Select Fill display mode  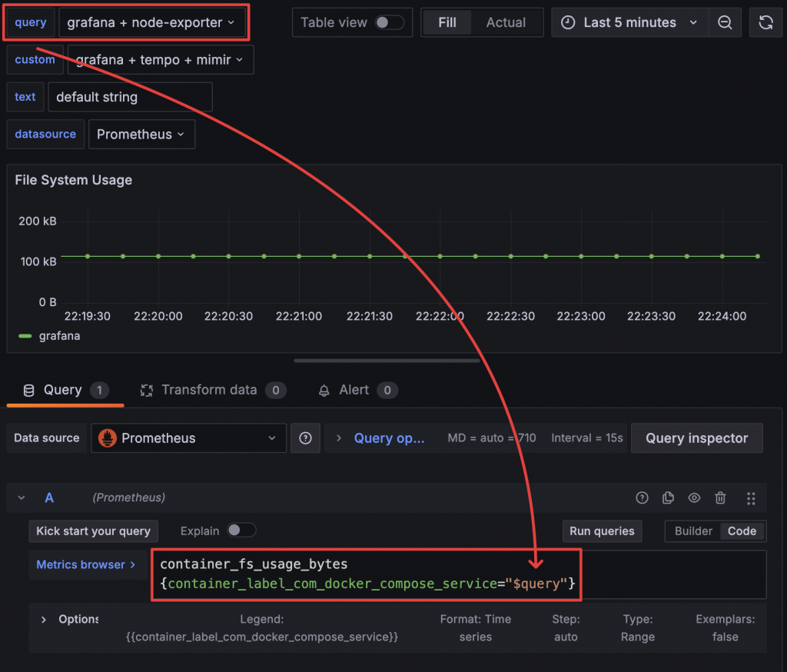(x=447, y=22)
